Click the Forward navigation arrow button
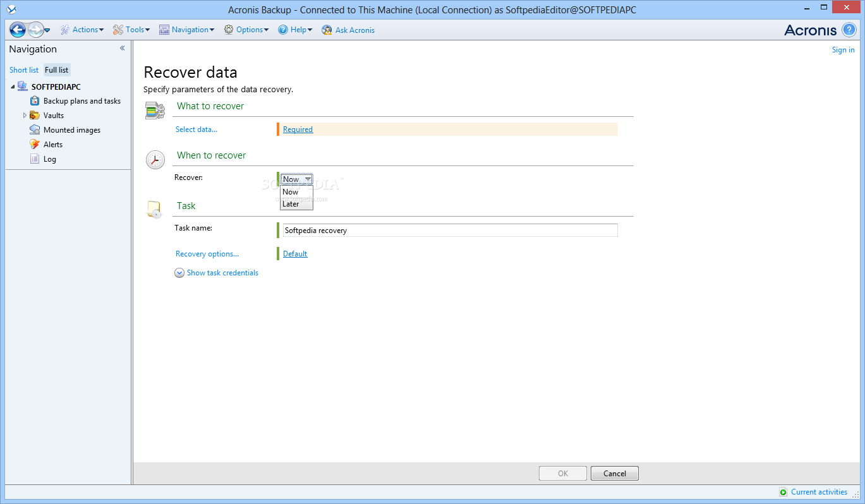The image size is (865, 504). [35, 30]
